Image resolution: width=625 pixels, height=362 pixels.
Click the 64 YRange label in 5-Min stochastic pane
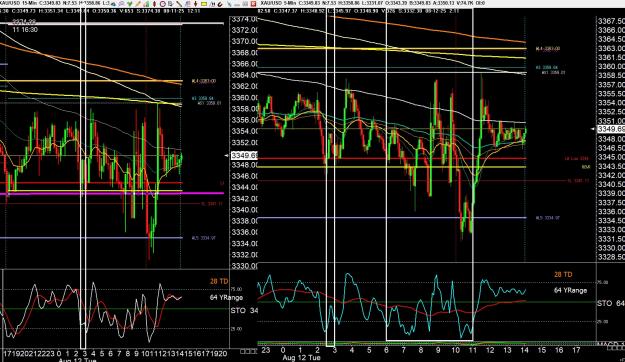pos(570,291)
